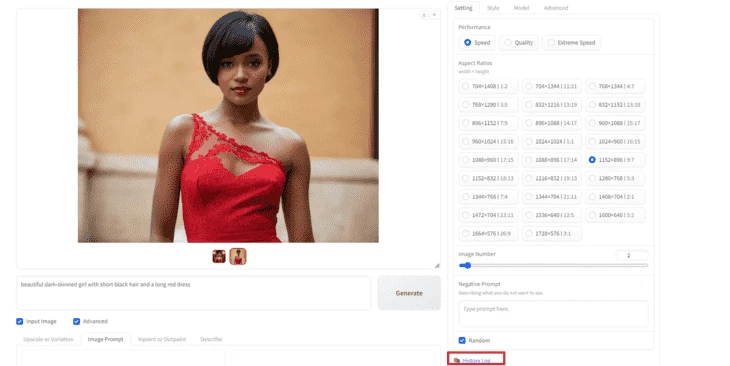This screenshot has width=730, height=366.
Task: Switch to the Style tab
Action: [493, 8]
